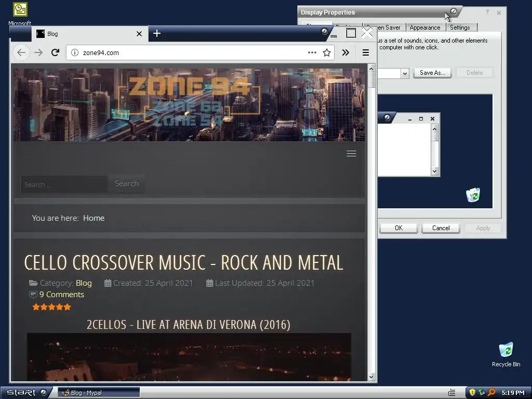Click the safely remove hardware tray icon
The width and height of the screenshot is (532, 399).
tap(482, 393)
